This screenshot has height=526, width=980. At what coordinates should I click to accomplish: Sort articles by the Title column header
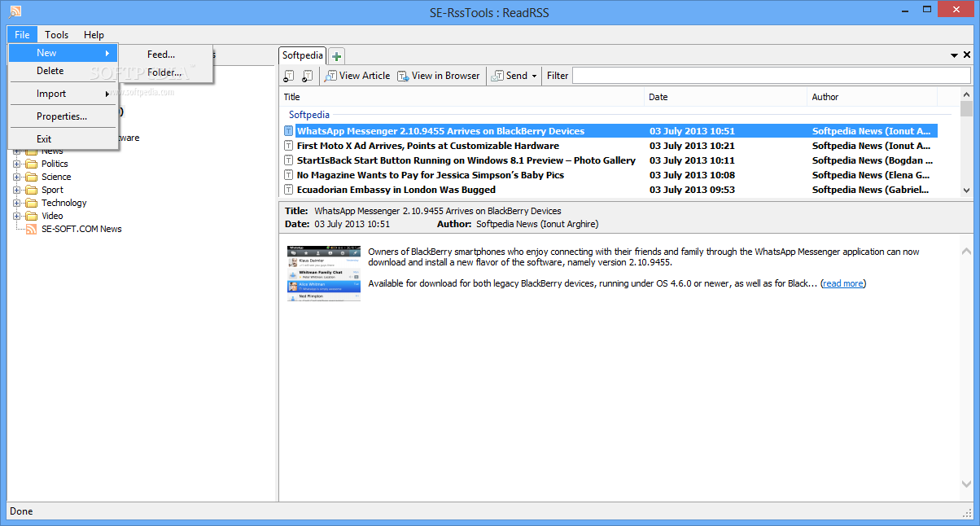(462, 97)
